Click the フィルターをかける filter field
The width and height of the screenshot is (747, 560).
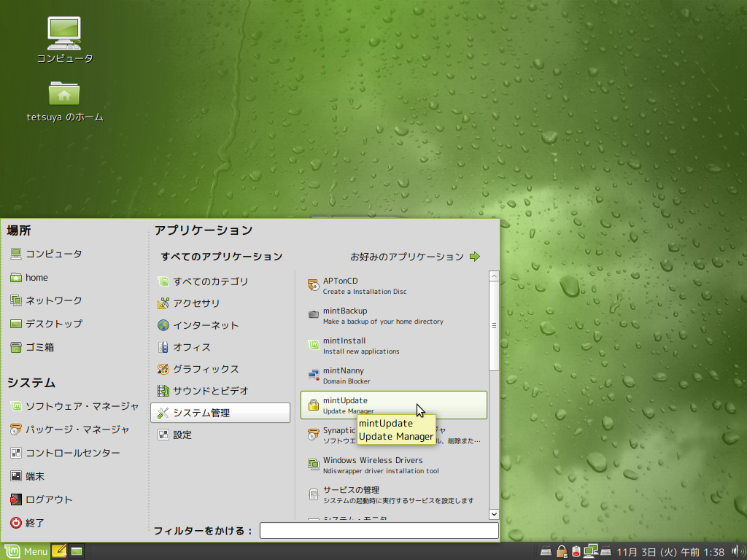379,531
